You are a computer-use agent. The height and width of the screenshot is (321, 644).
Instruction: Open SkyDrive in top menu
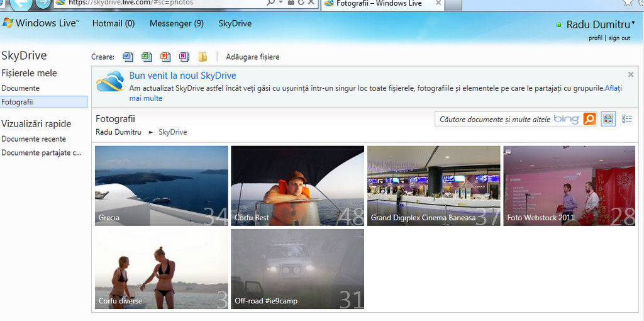click(235, 23)
